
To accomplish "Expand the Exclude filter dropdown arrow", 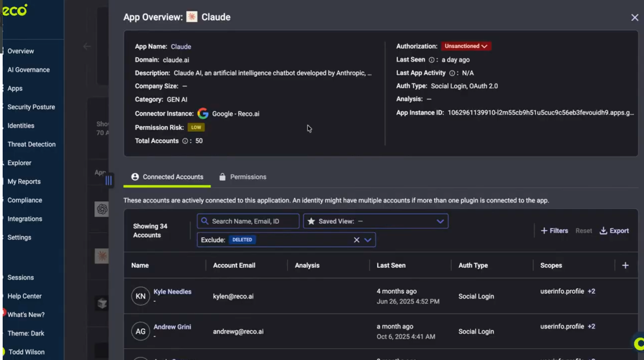I will click(x=368, y=240).
